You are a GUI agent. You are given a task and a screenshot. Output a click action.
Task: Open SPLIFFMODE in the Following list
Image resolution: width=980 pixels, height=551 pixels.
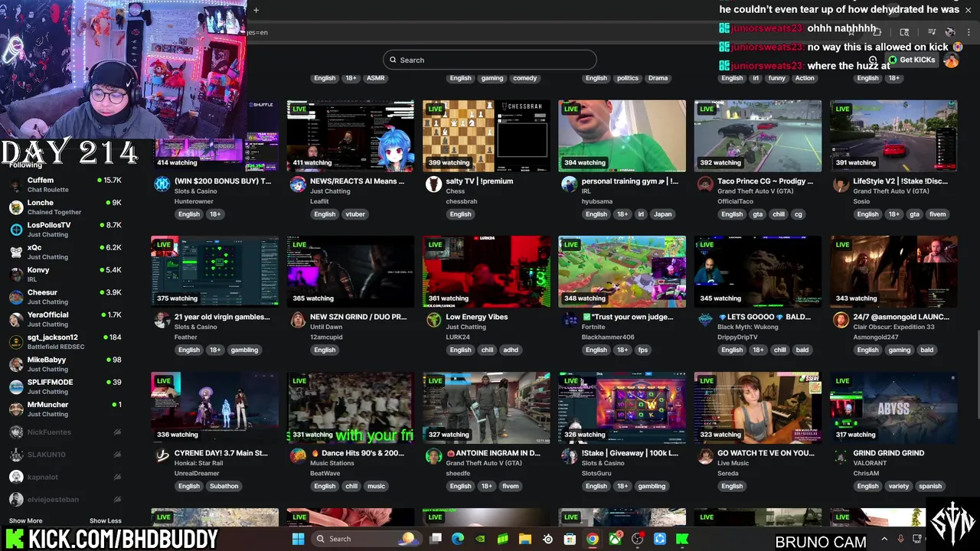[x=65, y=386]
